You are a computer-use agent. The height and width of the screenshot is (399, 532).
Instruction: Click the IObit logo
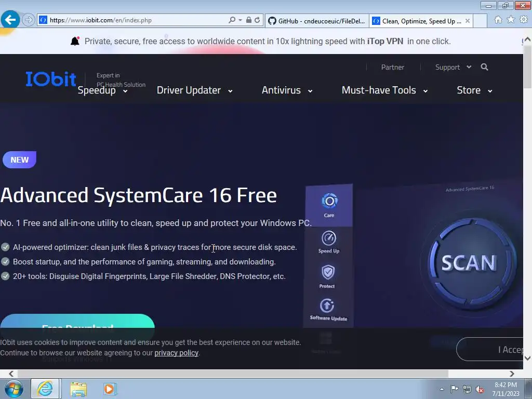point(51,79)
